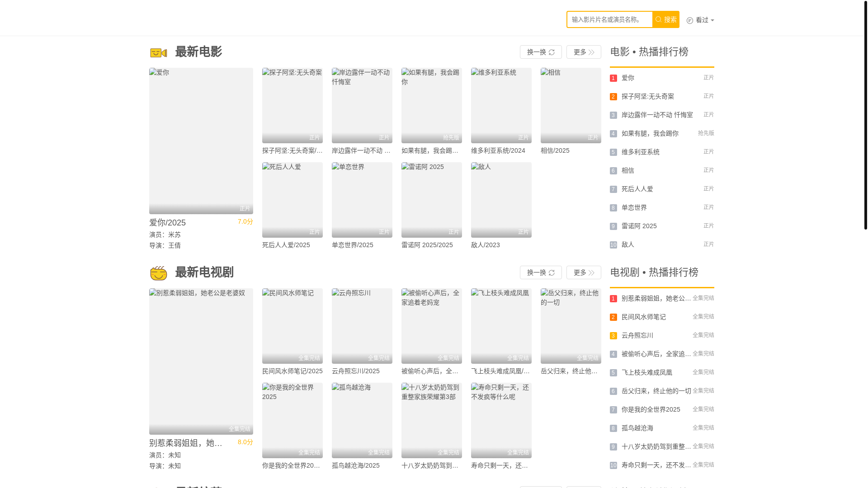Open the 云舟照忘川 drama poster

[x=362, y=326]
